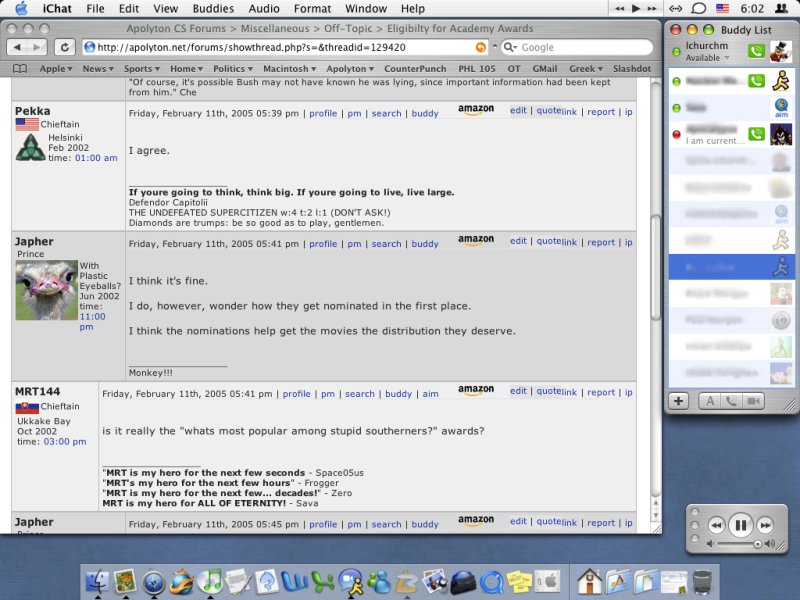
Task: Click the RSS snapback icon in address bar
Action: (x=482, y=47)
